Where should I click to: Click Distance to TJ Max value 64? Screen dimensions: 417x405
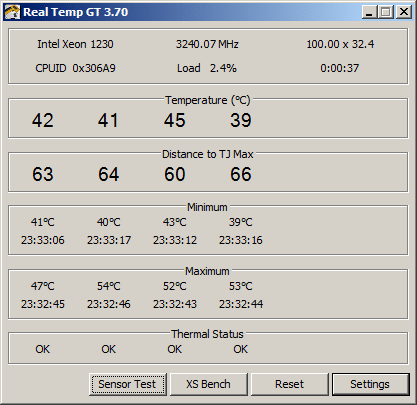click(x=108, y=174)
